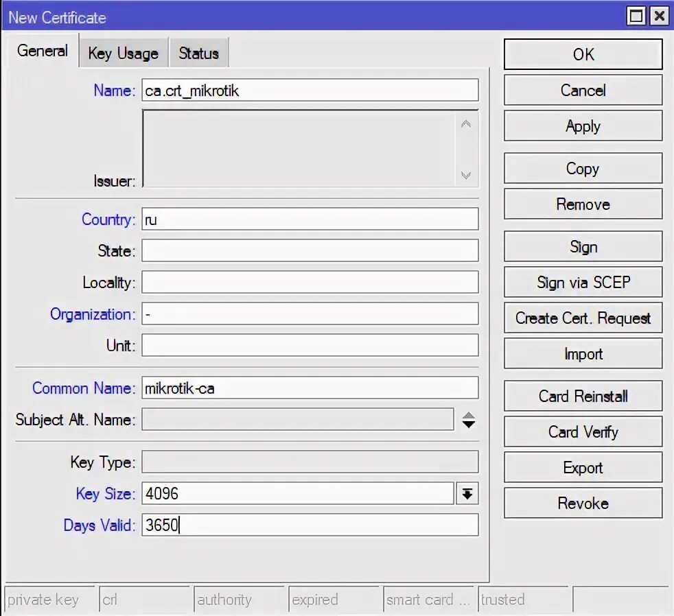This screenshot has height=616, width=674.
Task: Expand Subject Alt. Name up/down arrows
Action: [469, 420]
